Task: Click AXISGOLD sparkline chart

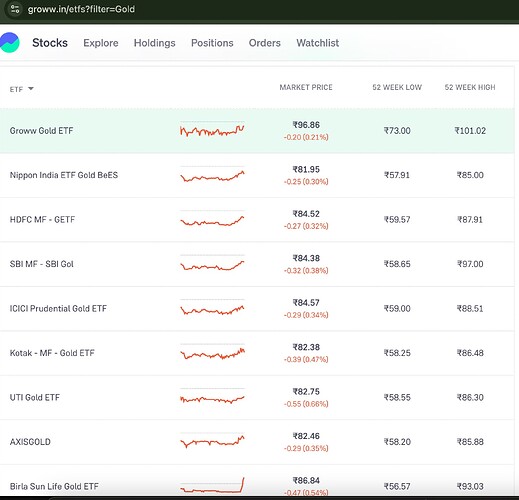Action: pyautogui.click(x=212, y=441)
